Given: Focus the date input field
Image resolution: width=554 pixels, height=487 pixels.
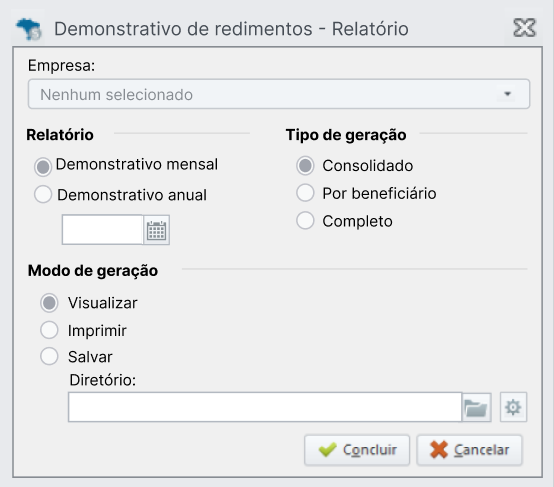Looking at the screenshot, I should pos(103,230).
